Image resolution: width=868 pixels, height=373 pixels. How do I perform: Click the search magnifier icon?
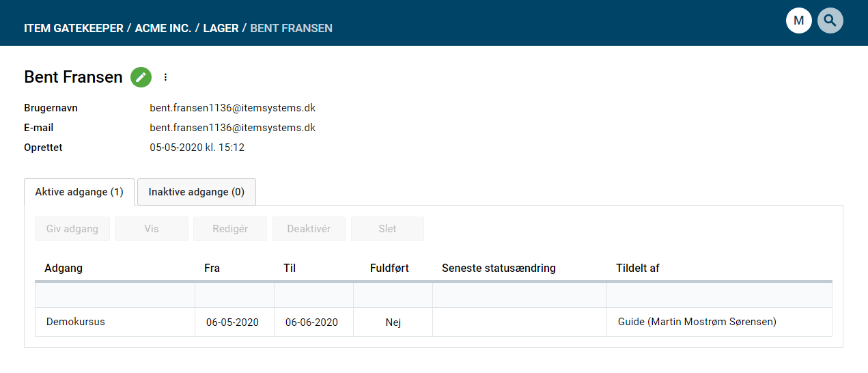click(830, 20)
